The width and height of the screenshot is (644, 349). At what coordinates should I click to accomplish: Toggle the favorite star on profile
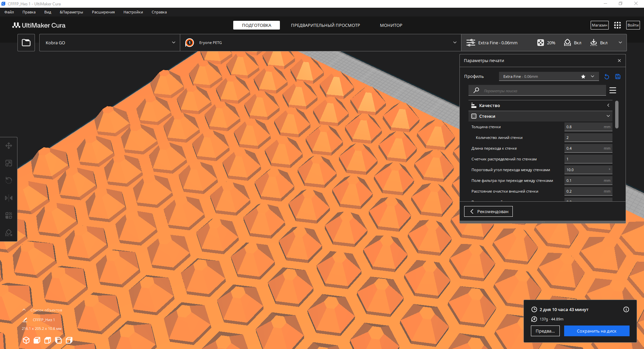tap(583, 77)
